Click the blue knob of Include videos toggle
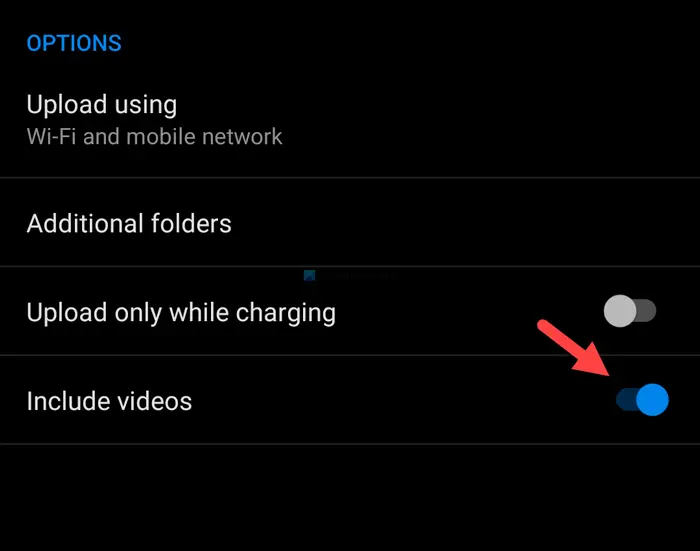700x551 pixels. (652, 400)
